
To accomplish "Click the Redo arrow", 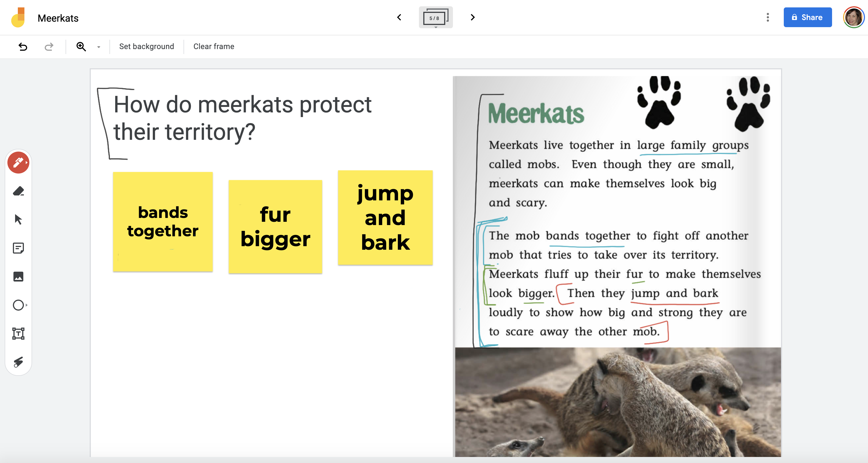I will click(49, 47).
